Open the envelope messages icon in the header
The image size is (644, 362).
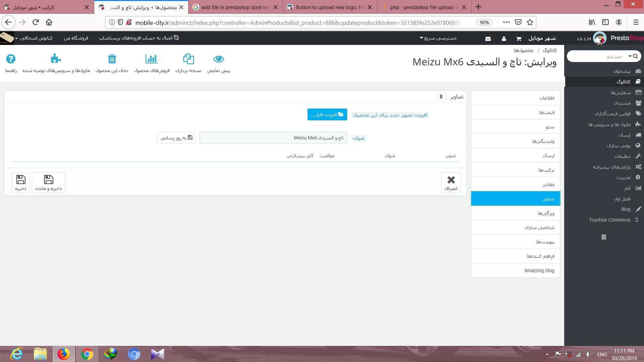(x=488, y=39)
